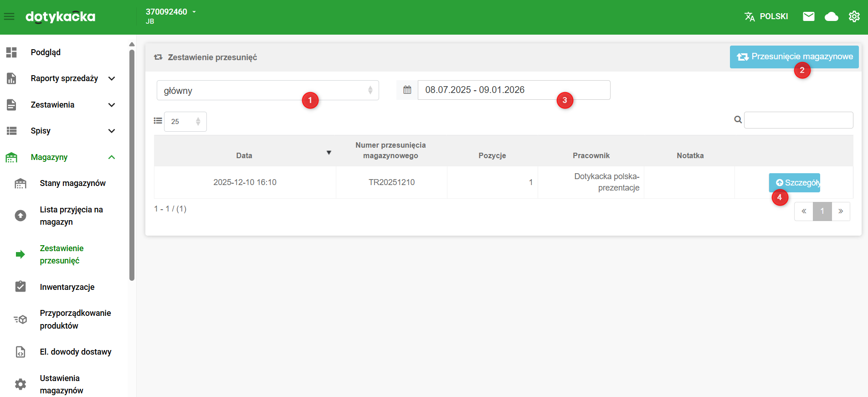The height and width of the screenshot is (397, 868).
Task: Open the settings gear in the header
Action: [854, 17]
